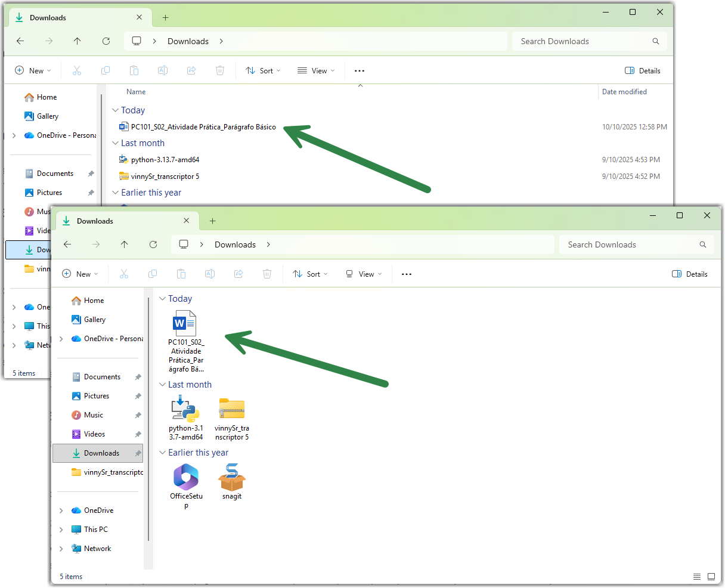Viewport: 725px width, 588px height.
Task: Click the Delete icon in the toolbar
Action: click(267, 274)
